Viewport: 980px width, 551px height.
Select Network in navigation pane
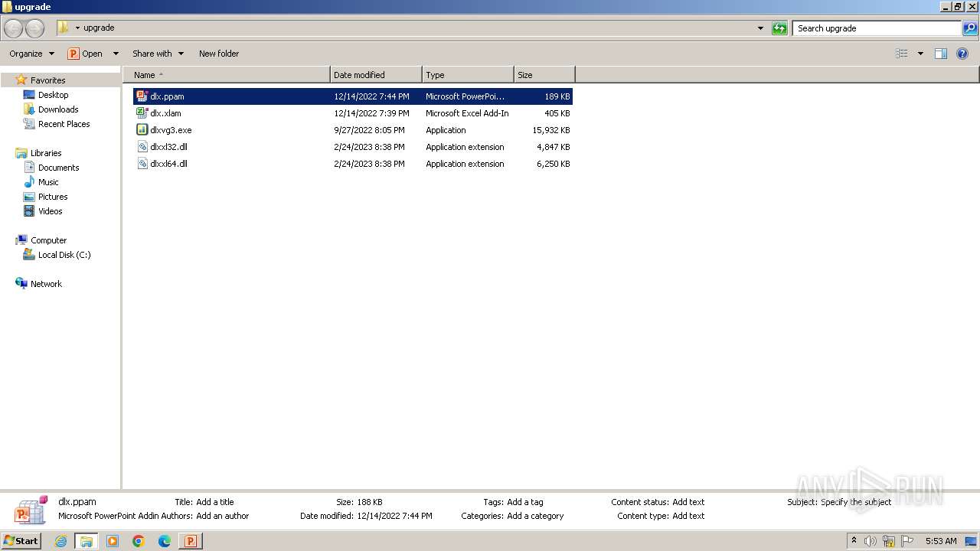coord(46,284)
